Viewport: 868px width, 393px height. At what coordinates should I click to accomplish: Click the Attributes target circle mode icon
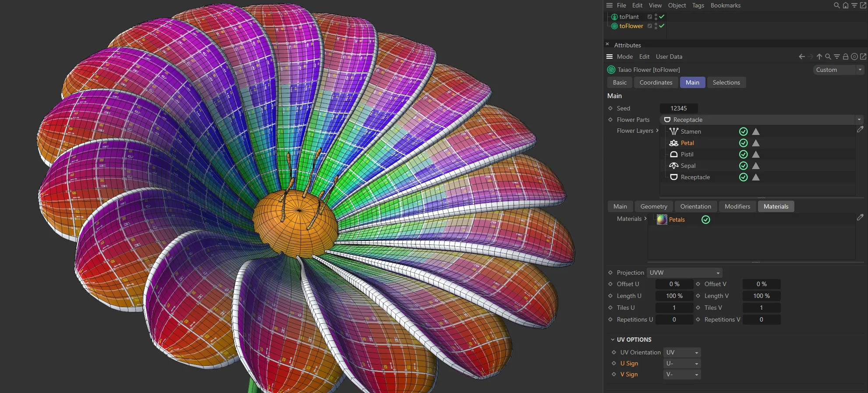tap(854, 57)
